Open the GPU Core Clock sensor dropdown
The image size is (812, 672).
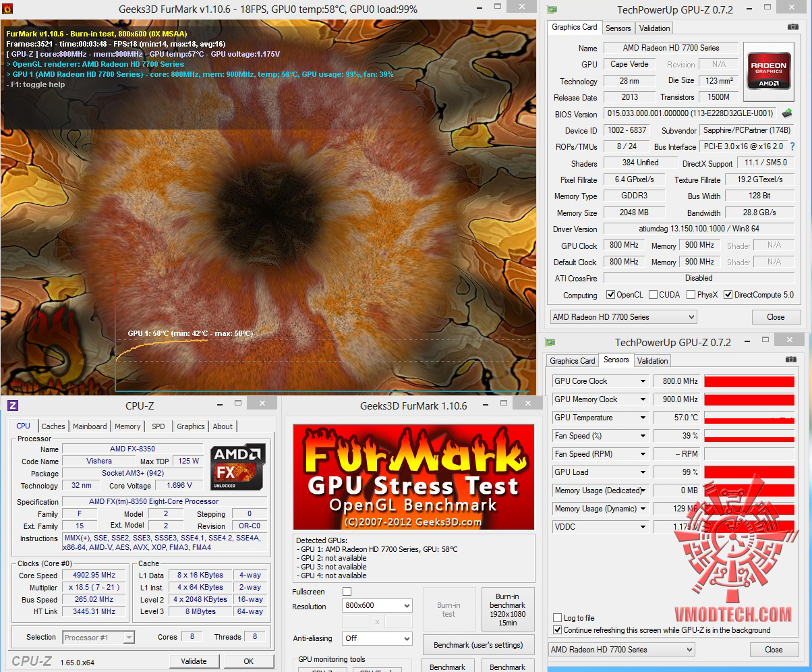pos(643,381)
